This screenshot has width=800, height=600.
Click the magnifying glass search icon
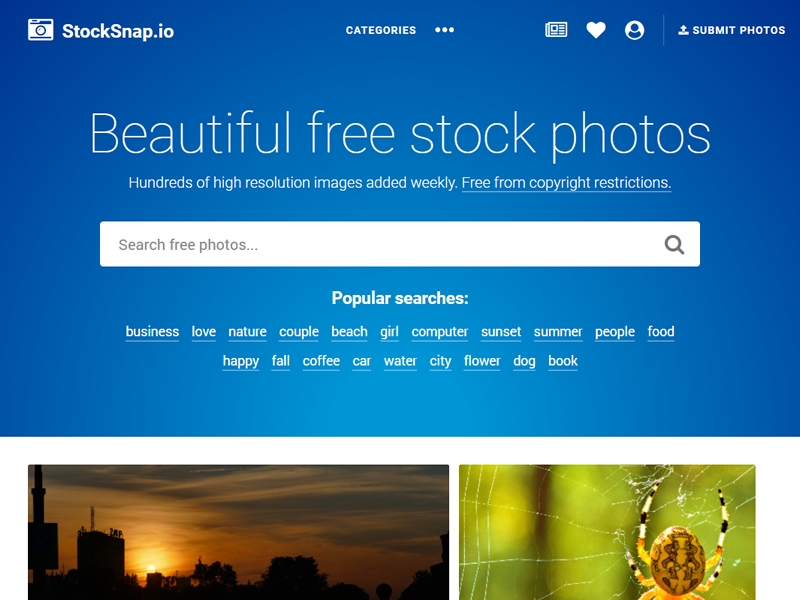click(x=674, y=244)
